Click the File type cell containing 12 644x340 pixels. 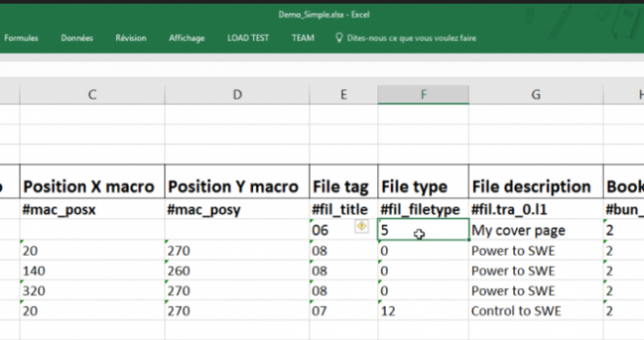423,311
